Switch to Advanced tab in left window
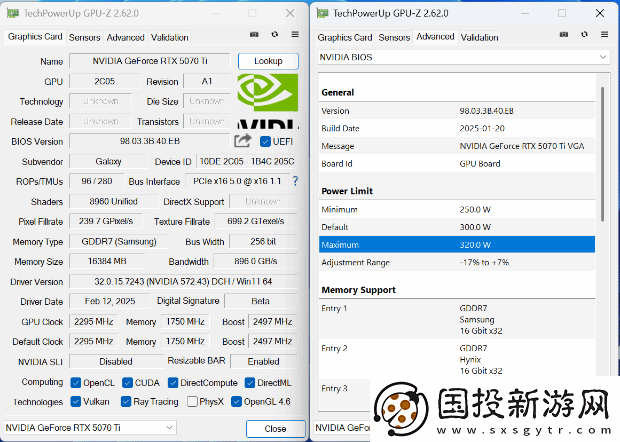 point(125,38)
